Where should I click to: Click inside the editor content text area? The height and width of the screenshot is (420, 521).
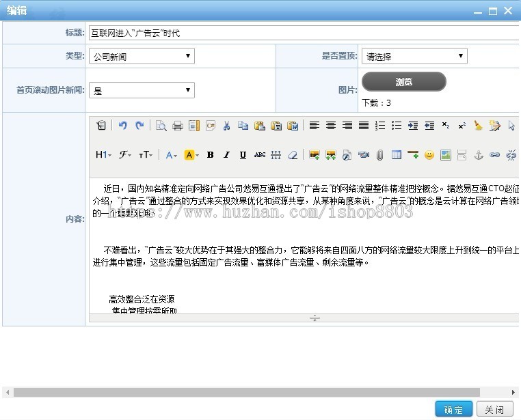click(304, 246)
